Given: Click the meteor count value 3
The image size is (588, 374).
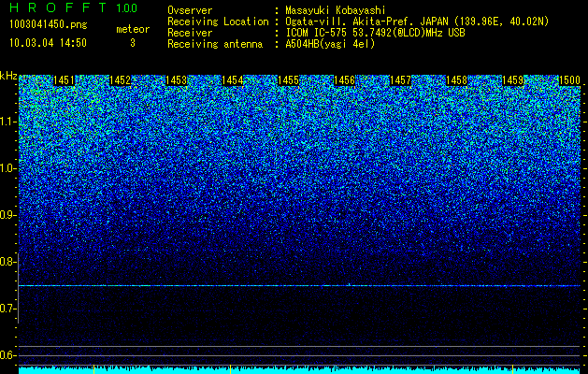Looking at the screenshot, I should coord(133,43).
